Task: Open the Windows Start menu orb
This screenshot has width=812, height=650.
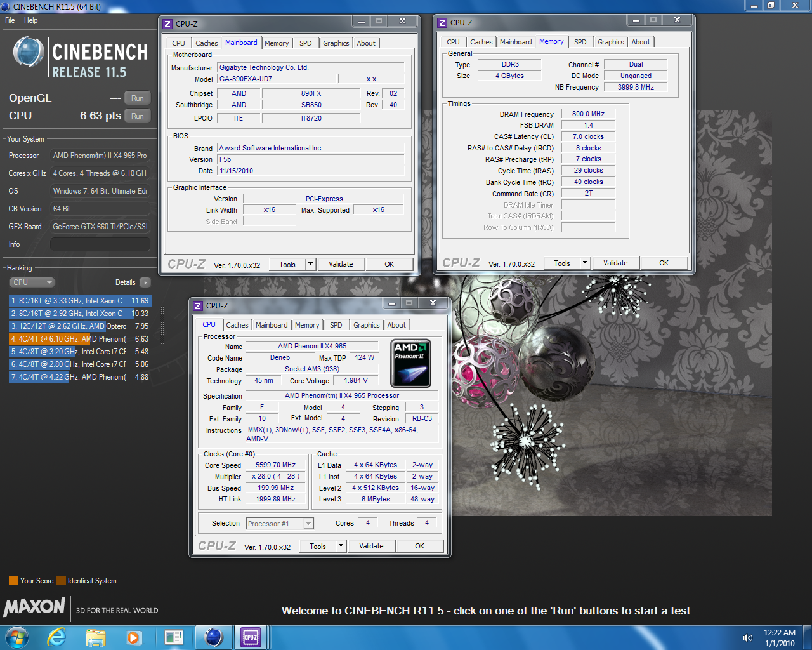Action: point(17,637)
